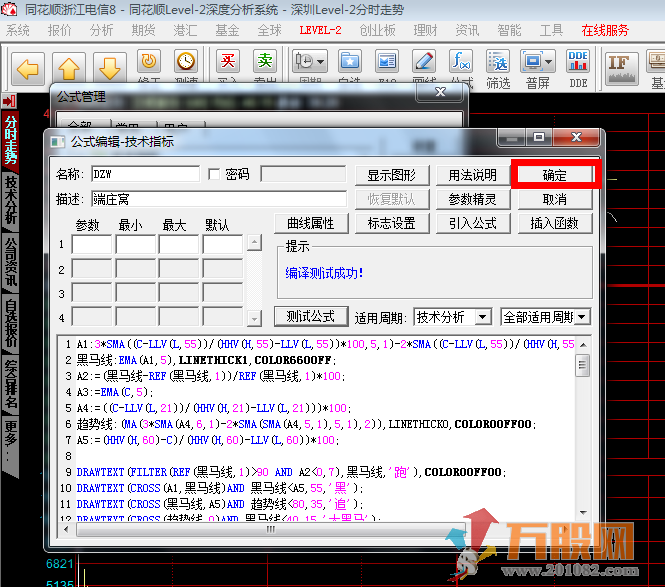Open the 工具 menu

(x=551, y=30)
